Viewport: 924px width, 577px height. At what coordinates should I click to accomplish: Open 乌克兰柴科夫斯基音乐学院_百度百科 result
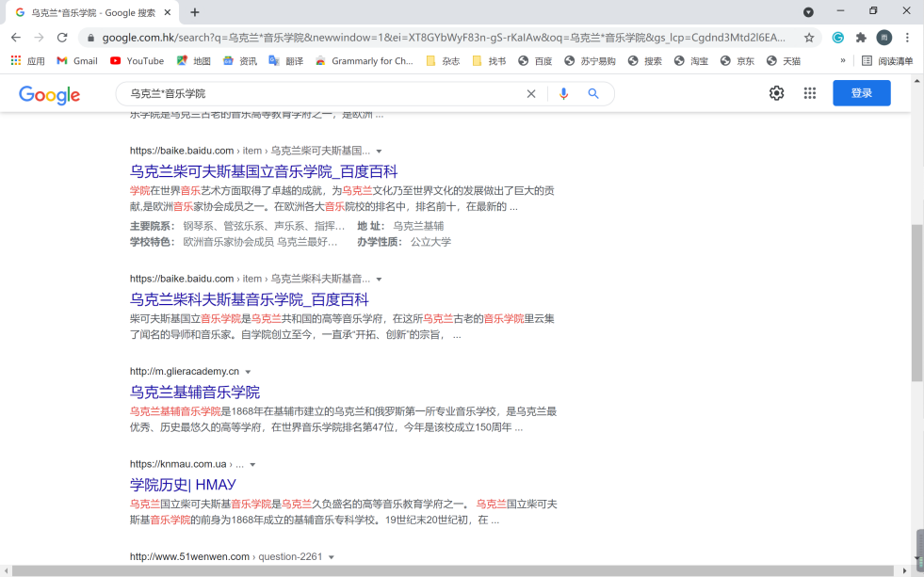[x=250, y=299]
